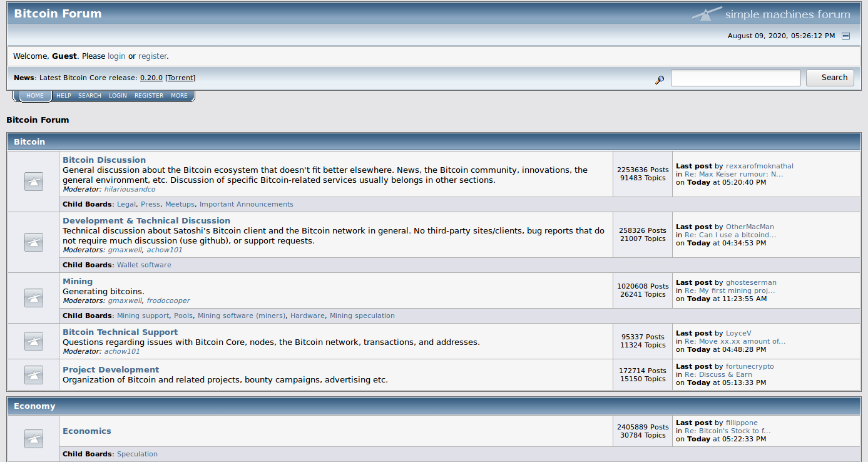Open the Economy category header
The width and height of the screenshot is (868, 462).
(x=34, y=406)
